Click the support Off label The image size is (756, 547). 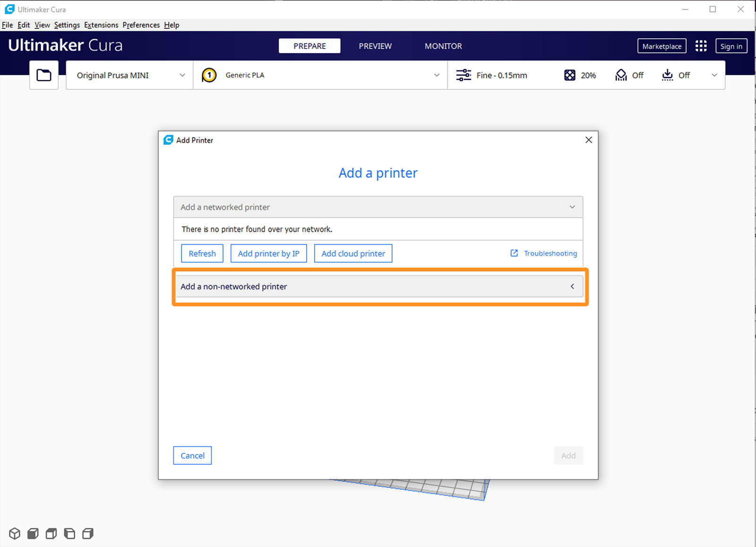point(638,75)
